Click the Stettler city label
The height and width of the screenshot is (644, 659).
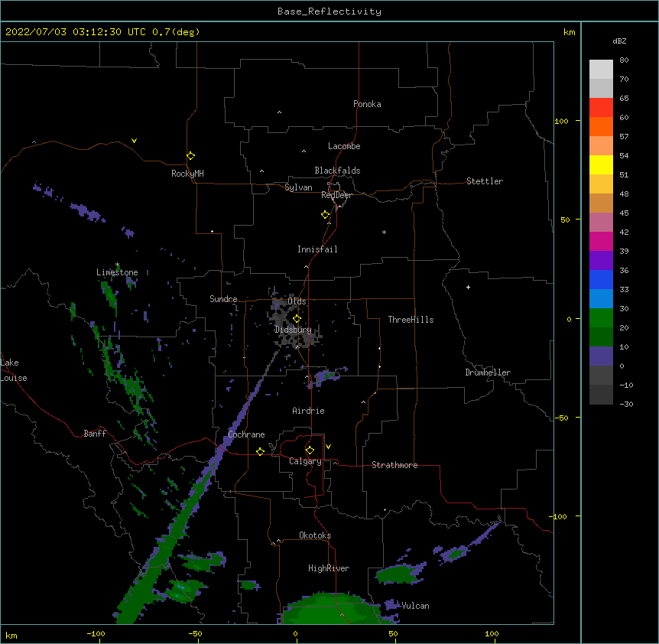(x=485, y=181)
